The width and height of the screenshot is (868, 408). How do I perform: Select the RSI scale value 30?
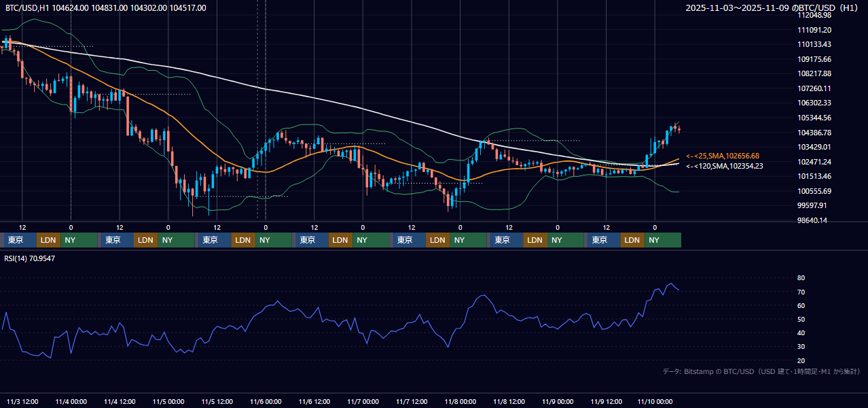pyautogui.click(x=801, y=347)
